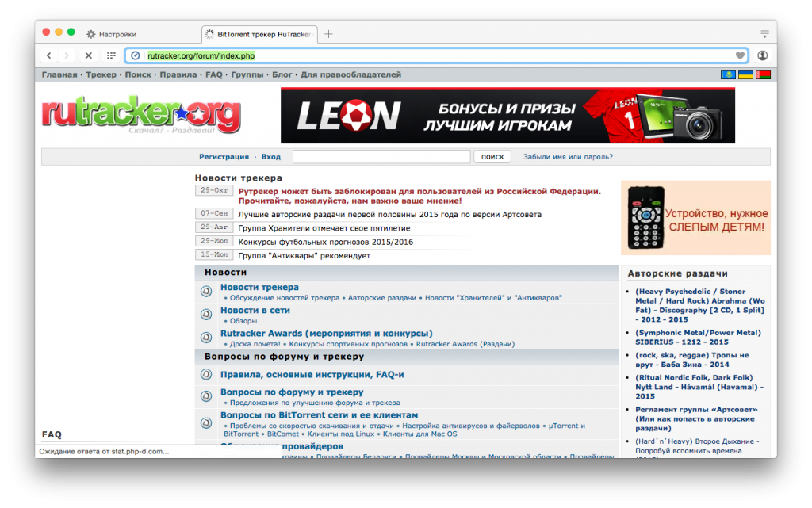This screenshot has width=812, height=508.
Task: Open Лучшие авторские раздачи 2015 news
Action: pos(390,215)
